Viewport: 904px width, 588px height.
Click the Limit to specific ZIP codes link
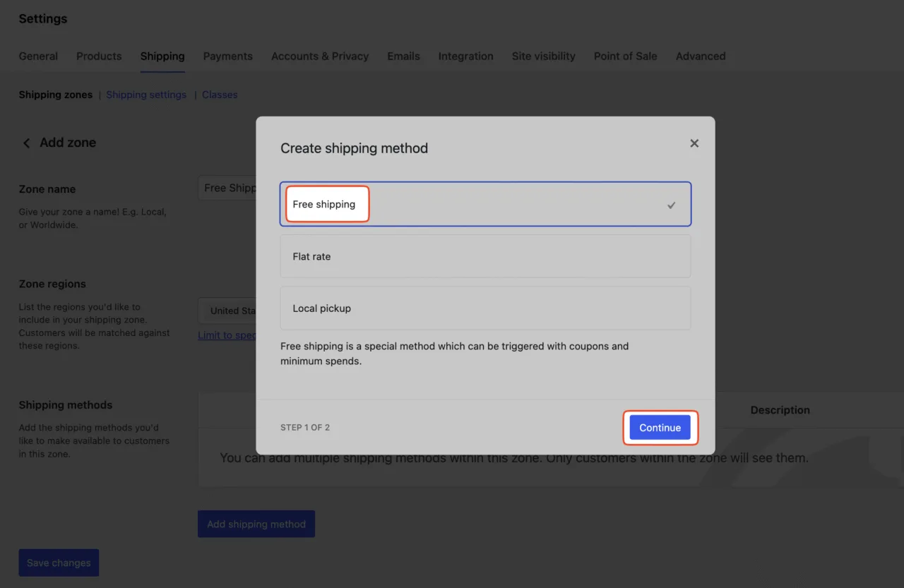(x=227, y=335)
